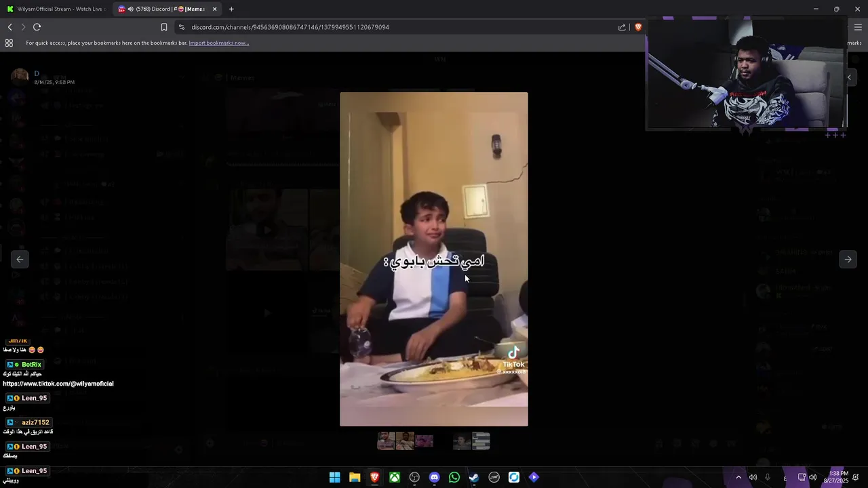Screen dimensions: 868x488
Task: Open the tiktok.com/@wilyamoficial link in chat
Action: [x=58, y=384]
